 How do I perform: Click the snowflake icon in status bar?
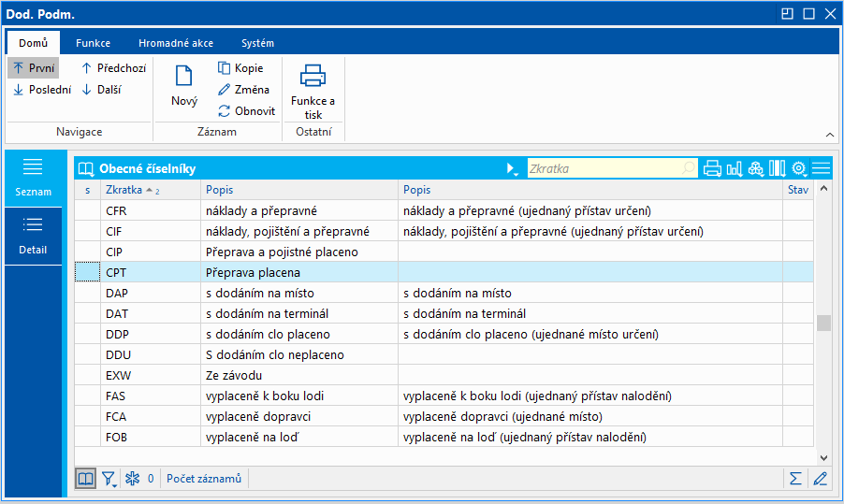[133, 479]
